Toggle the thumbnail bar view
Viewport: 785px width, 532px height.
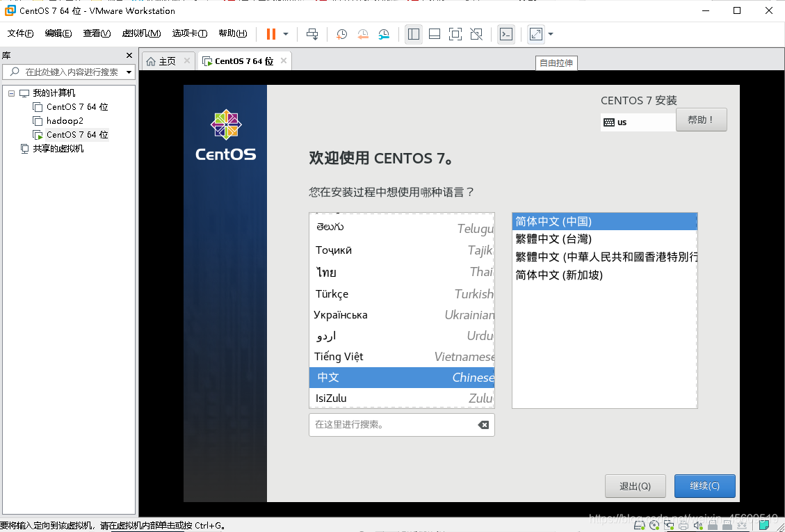click(435, 34)
